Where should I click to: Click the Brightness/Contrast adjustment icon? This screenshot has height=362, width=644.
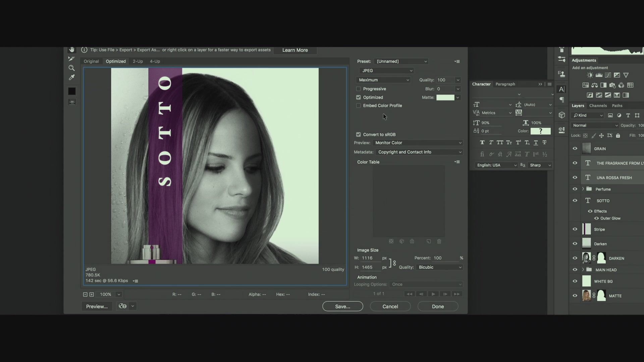click(x=590, y=75)
